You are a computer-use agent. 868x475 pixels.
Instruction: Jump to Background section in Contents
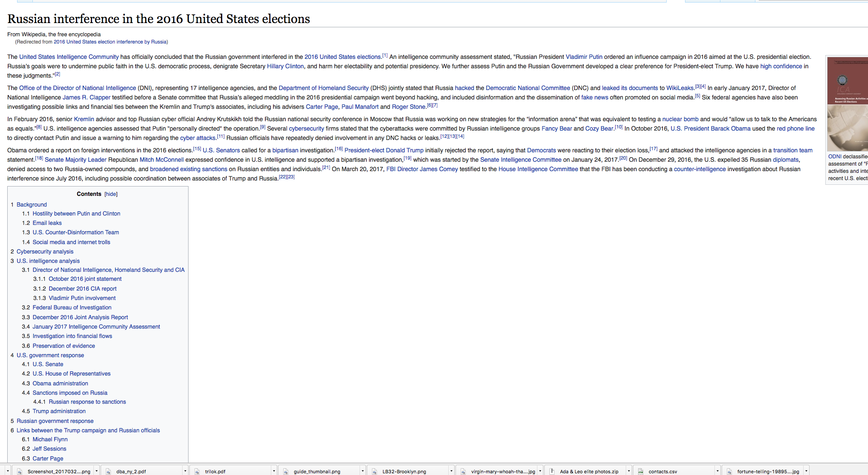(32, 204)
